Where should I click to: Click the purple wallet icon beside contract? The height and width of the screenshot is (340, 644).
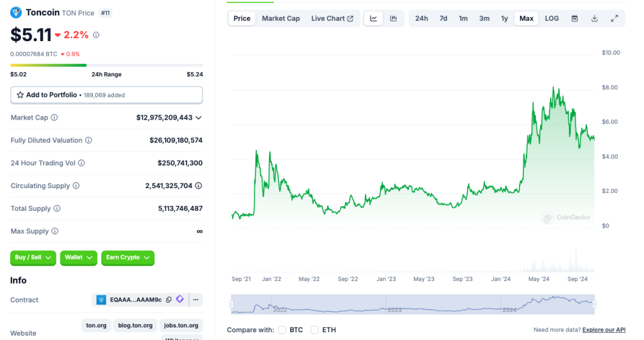pyautogui.click(x=180, y=300)
